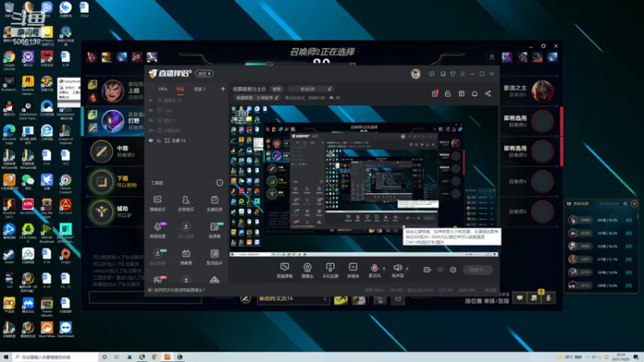The width and height of the screenshot is (644, 362).
Task: Add a 多媒体 multimedia source
Action: point(353,270)
